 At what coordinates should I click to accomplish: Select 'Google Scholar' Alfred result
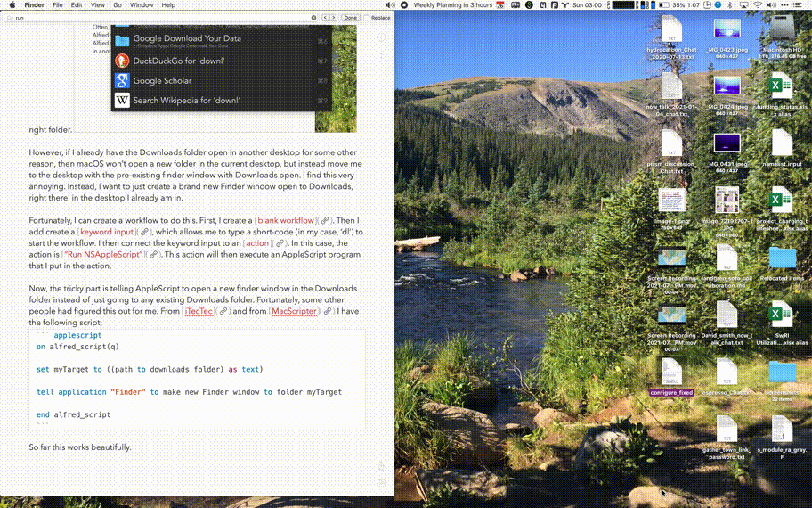[x=221, y=80]
